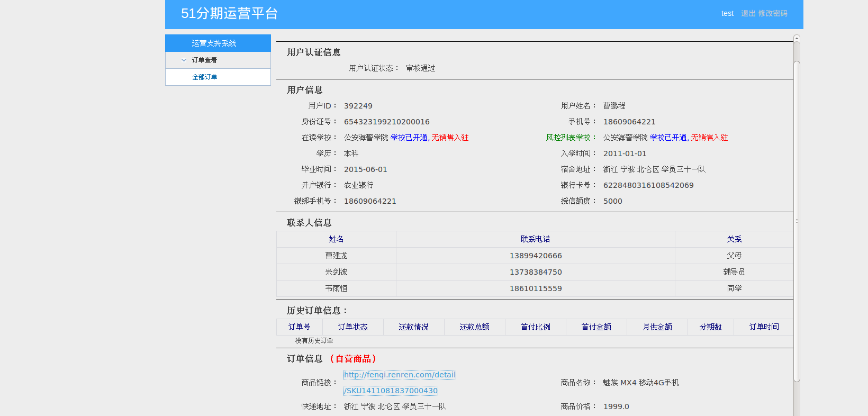Click the 学校已开通 link beside 在读学校

[x=409, y=138]
